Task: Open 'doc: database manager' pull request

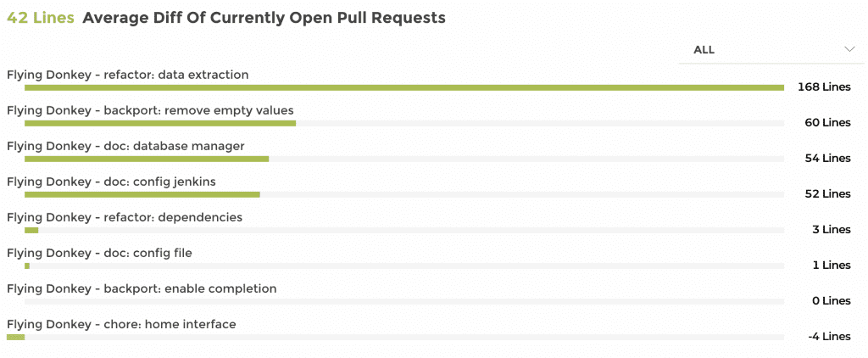Action: 125,146
